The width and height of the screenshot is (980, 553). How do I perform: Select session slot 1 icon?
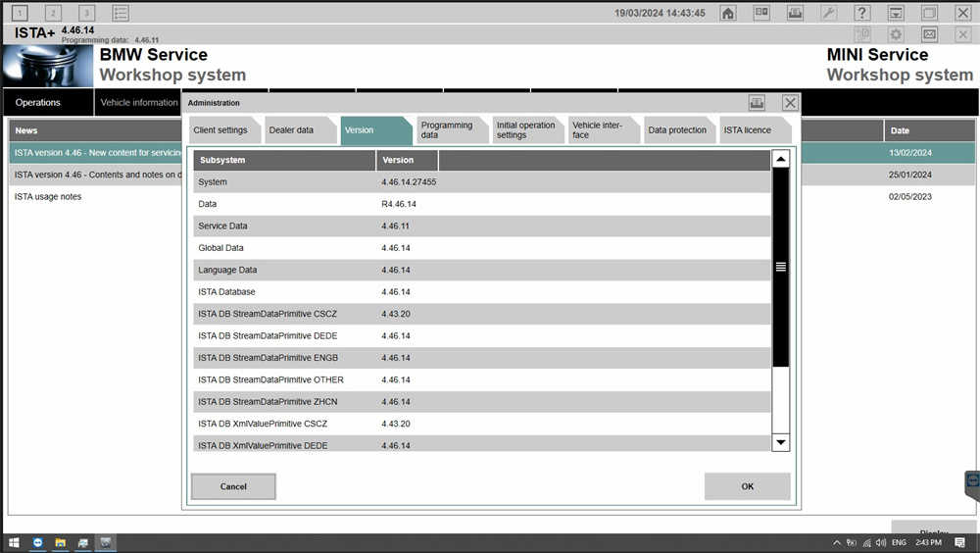coord(21,13)
